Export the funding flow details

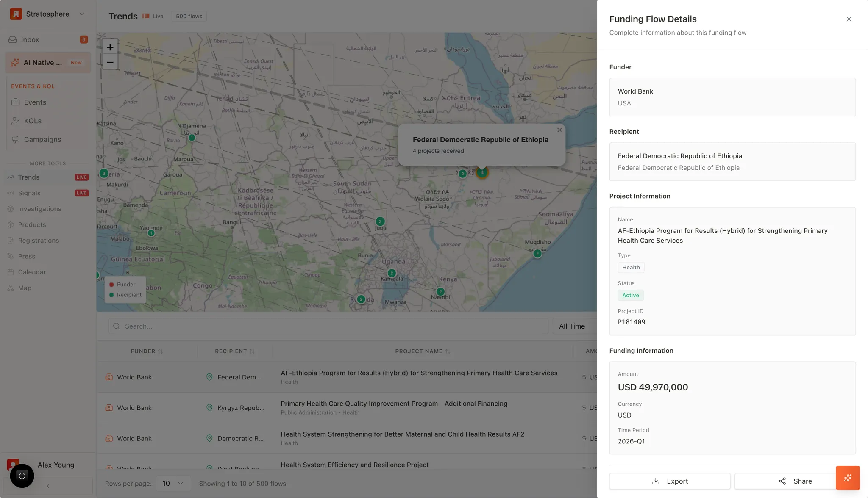(x=669, y=481)
